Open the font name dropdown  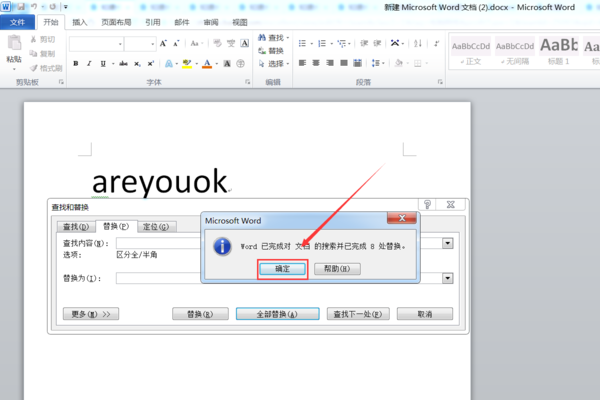point(120,44)
